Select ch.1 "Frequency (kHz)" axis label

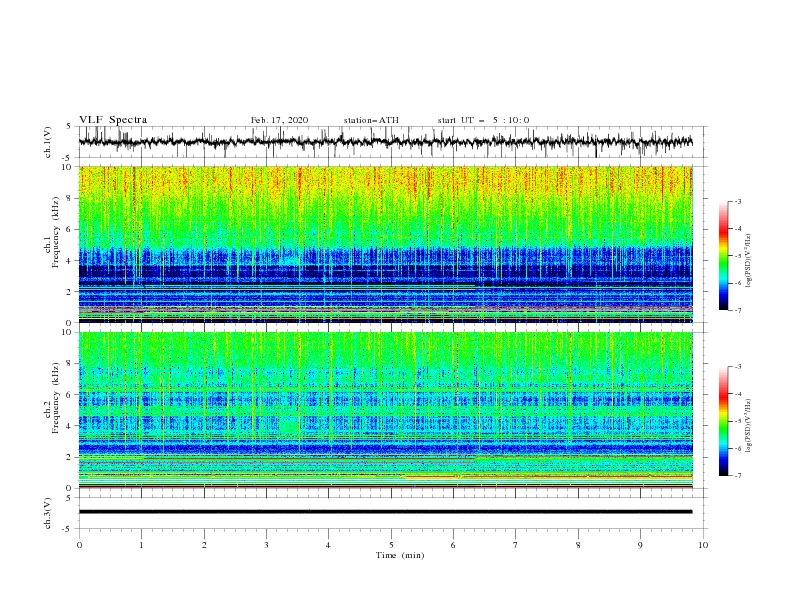click(55, 232)
